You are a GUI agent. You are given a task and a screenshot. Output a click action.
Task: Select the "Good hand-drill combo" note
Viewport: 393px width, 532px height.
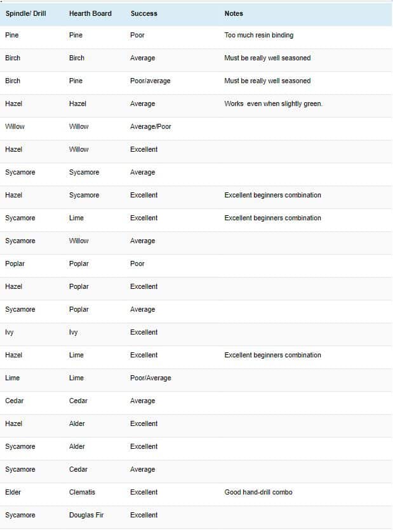pyautogui.click(x=258, y=492)
